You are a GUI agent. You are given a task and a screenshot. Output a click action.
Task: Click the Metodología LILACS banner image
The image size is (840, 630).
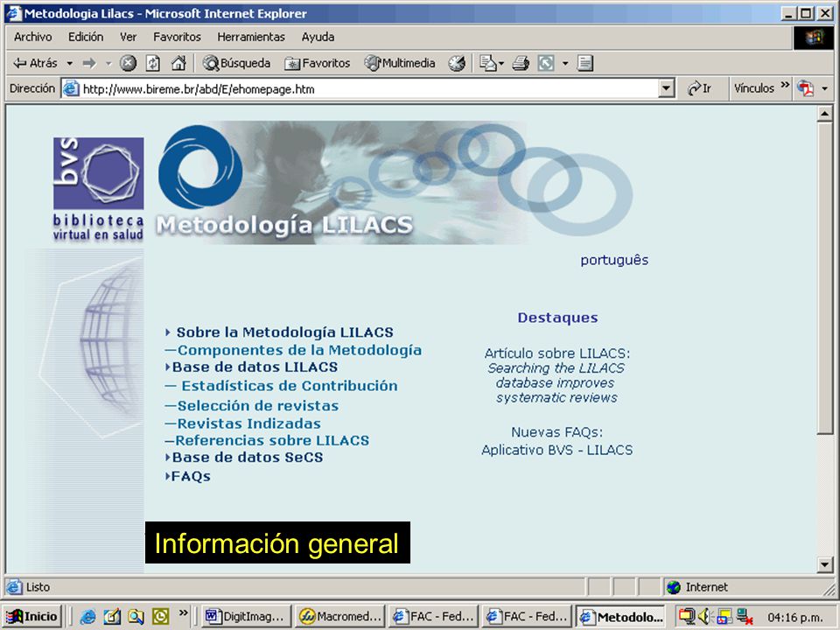[394, 183]
